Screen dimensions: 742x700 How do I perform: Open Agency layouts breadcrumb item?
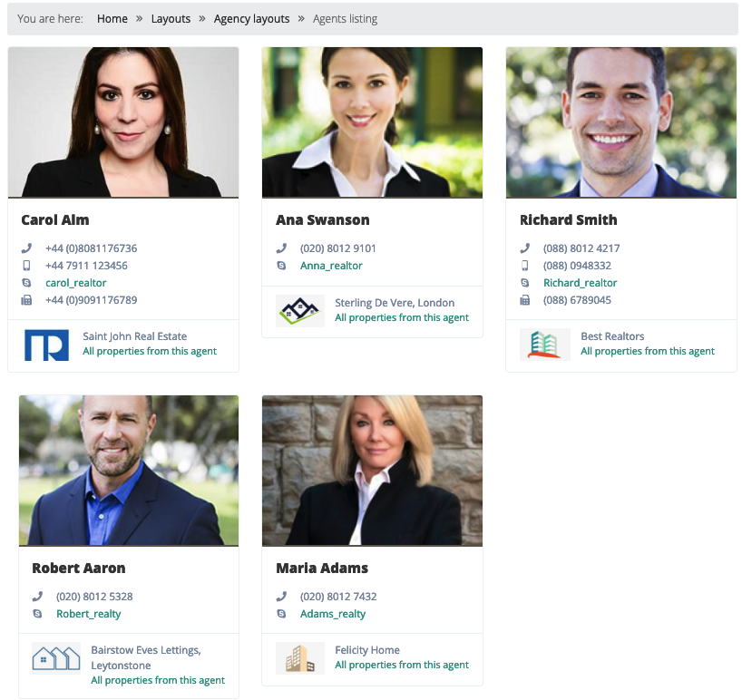pos(251,19)
